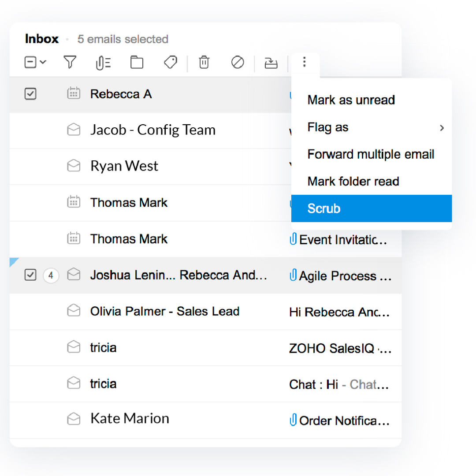The height and width of the screenshot is (476, 476).
Task: Click the attachment view icon
Action: pos(103,63)
